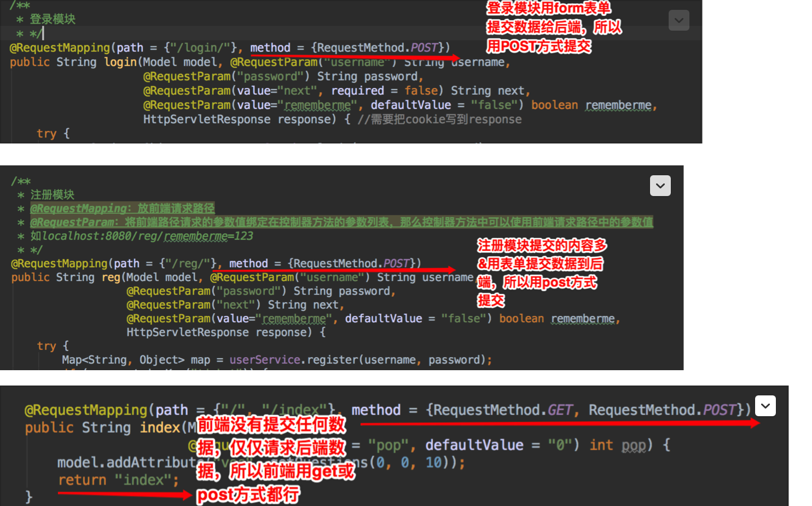
Task: Click the comment "如localhost:8080/reg/rememberme=123"
Action: point(142,236)
